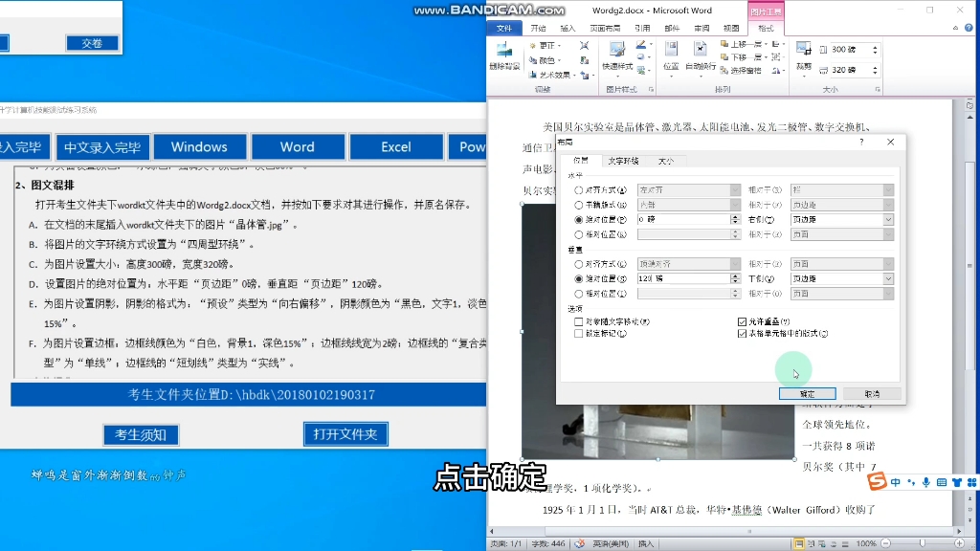Uncheck the 允许重叠 checkbox
This screenshot has height=551, width=980.
click(x=743, y=321)
